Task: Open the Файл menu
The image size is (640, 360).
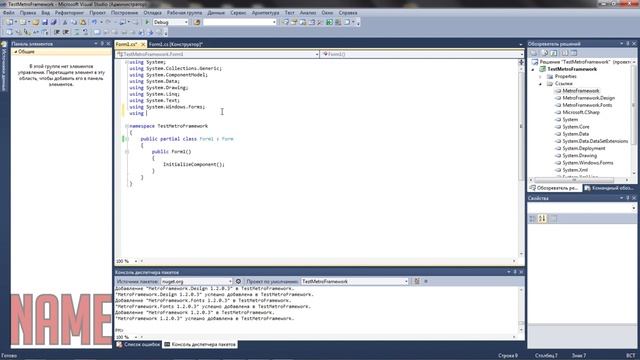Action: (x=9, y=13)
